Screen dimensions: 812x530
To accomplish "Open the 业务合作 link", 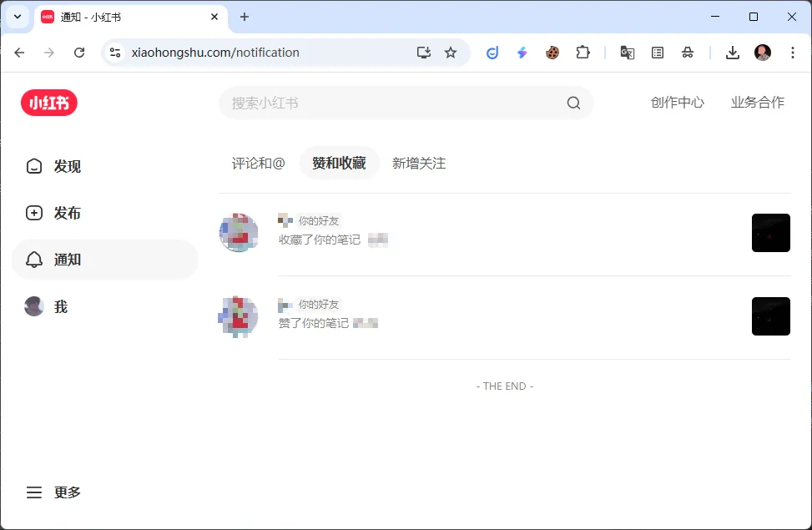I will [757, 103].
